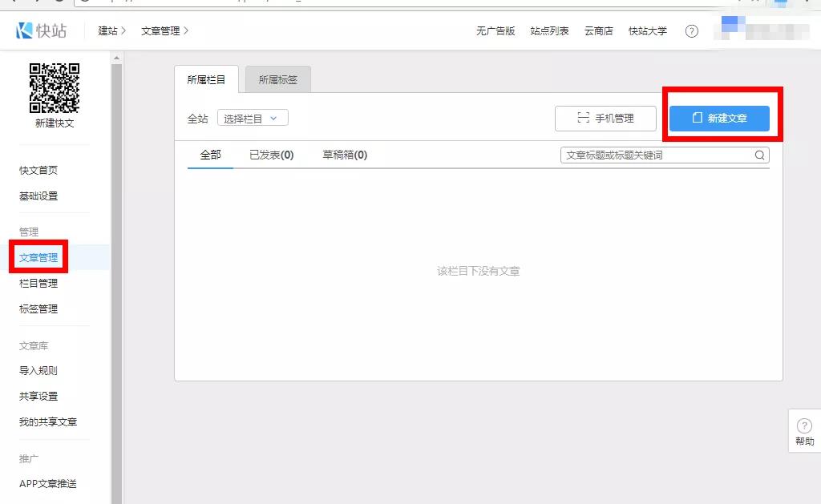Open the 草稿箱(0) tab
821x504 pixels.
tap(343, 154)
